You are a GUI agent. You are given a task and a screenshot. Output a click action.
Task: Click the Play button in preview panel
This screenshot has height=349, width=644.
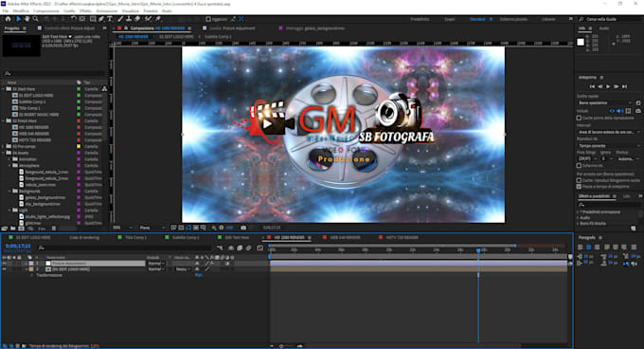click(608, 86)
